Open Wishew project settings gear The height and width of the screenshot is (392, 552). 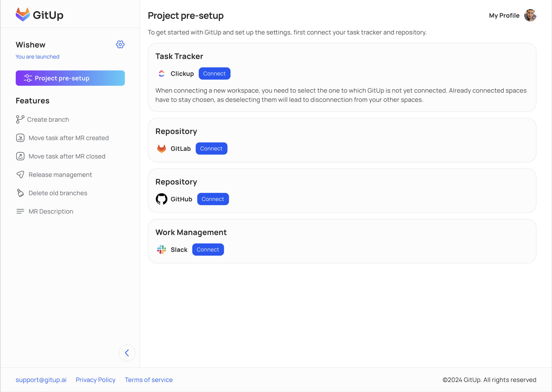[x=120, y=44]
